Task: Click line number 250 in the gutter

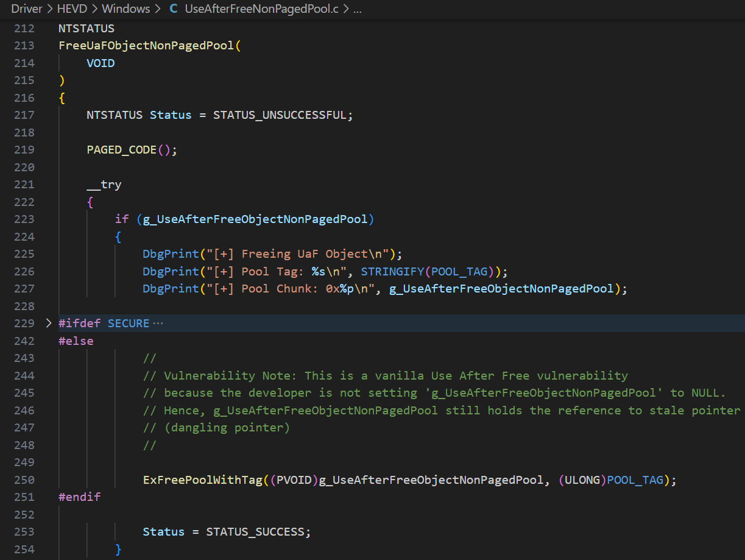Action: pyautogui.click(x=24, y=480)
